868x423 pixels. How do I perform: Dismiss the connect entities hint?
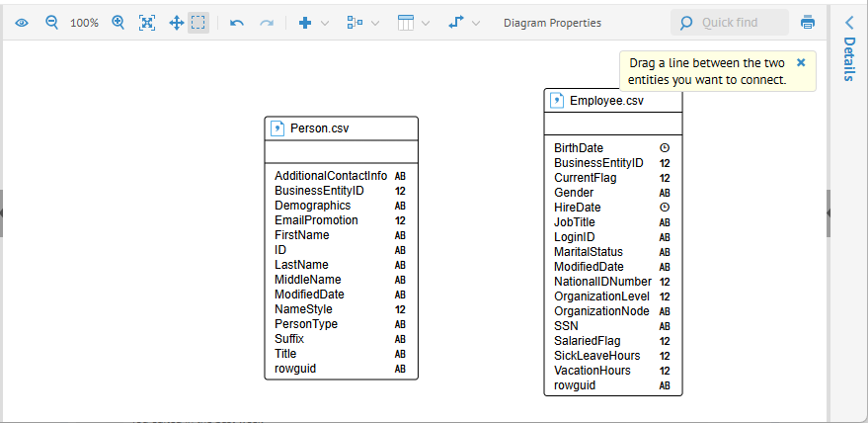(801, 61)
